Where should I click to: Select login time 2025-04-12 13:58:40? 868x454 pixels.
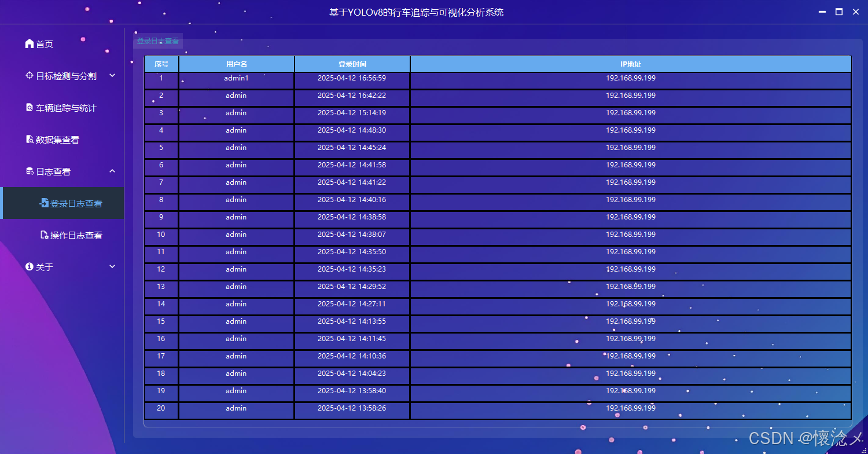coord(352,391)
